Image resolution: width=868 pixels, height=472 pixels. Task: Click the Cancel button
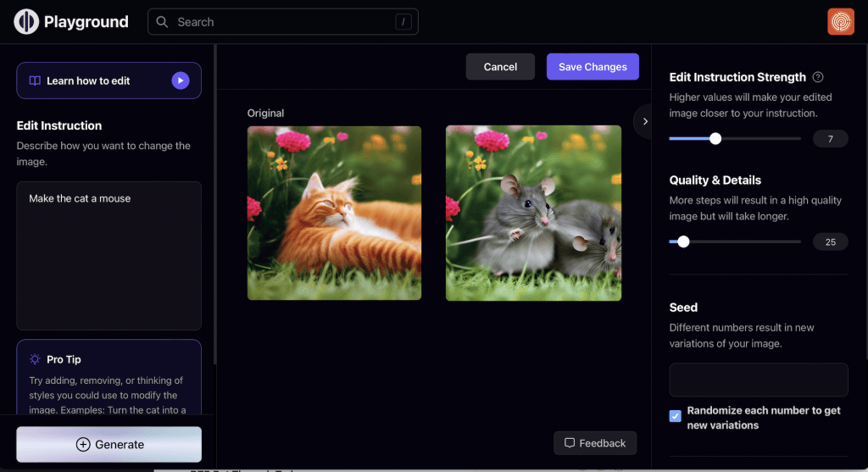[x=500, y=66]
